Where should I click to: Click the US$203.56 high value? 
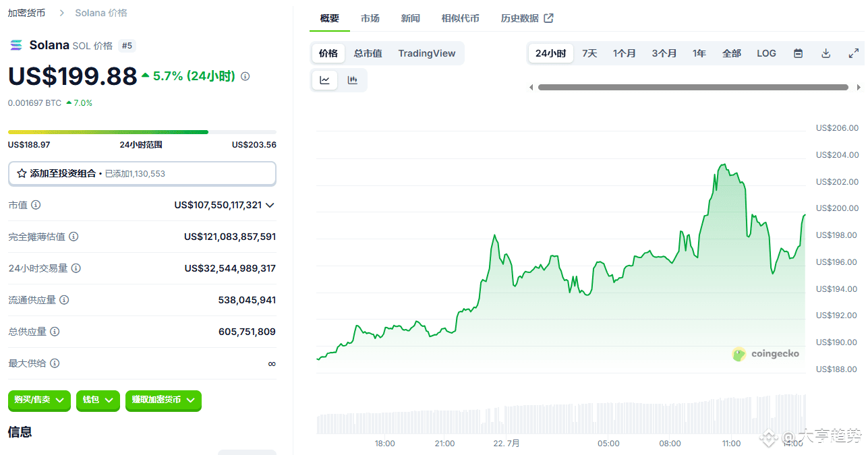(254, 144)
